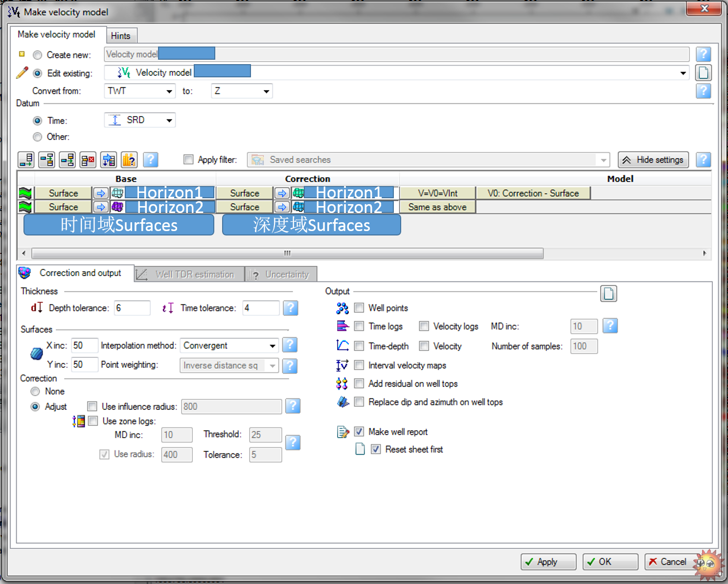The image size is (728, 584).
Task: Click blue arrow to set Correction surface for Horizon1
Action: [281, 193]
